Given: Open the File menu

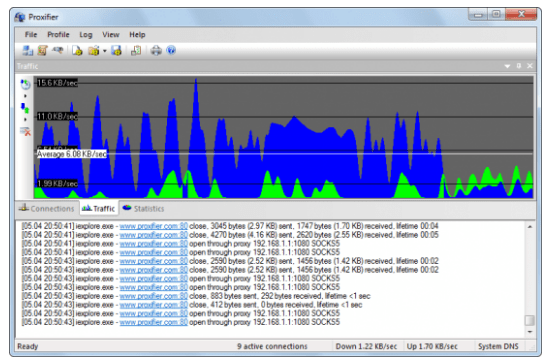Looking at the screenshot, I should (x=31, y=35).
